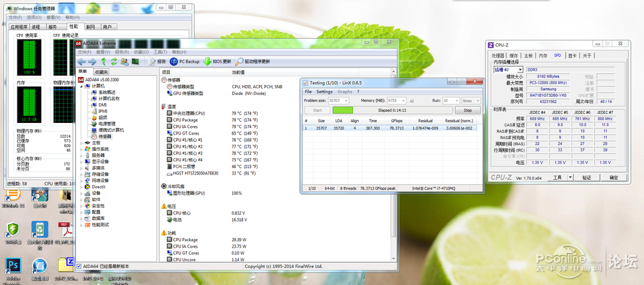
Task: Select the 超频 tree item
Action: point(99,118)
